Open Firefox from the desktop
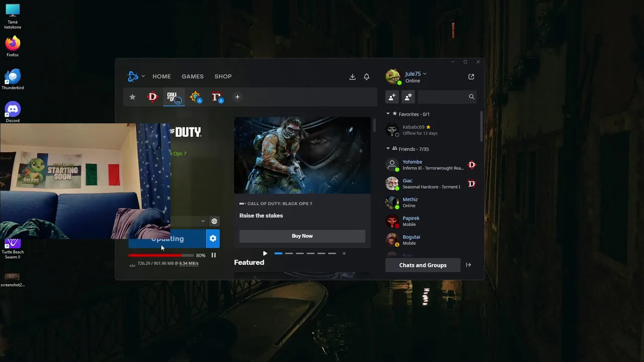The image size is (644, 362). point(13,46)
